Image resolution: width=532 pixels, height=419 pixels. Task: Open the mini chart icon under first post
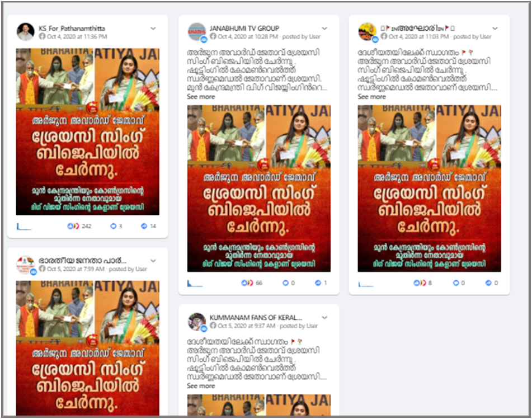pyautogui.click(x=23, y=227)
